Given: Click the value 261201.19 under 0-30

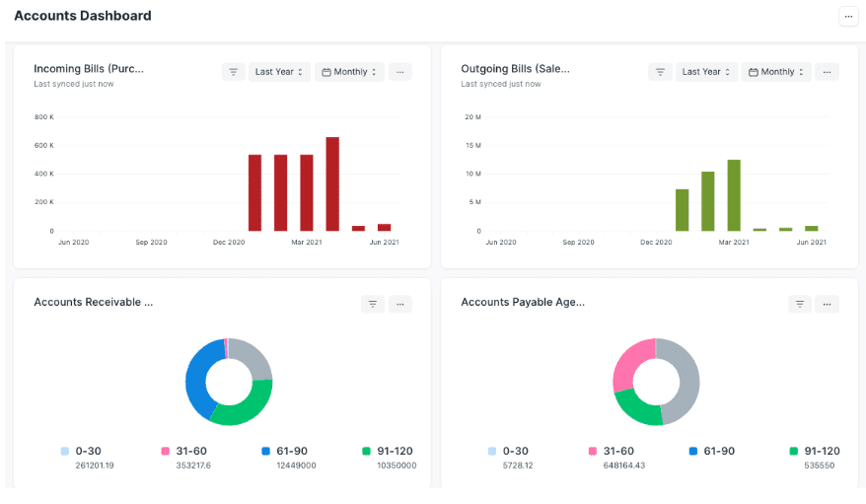Looking at the screenshot, I should [95, 466].
